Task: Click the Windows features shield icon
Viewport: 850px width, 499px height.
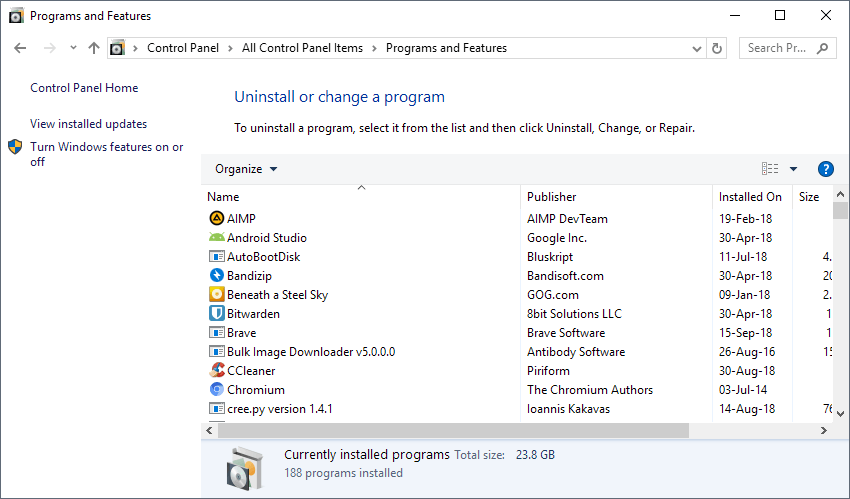Action: click(15, 147)
